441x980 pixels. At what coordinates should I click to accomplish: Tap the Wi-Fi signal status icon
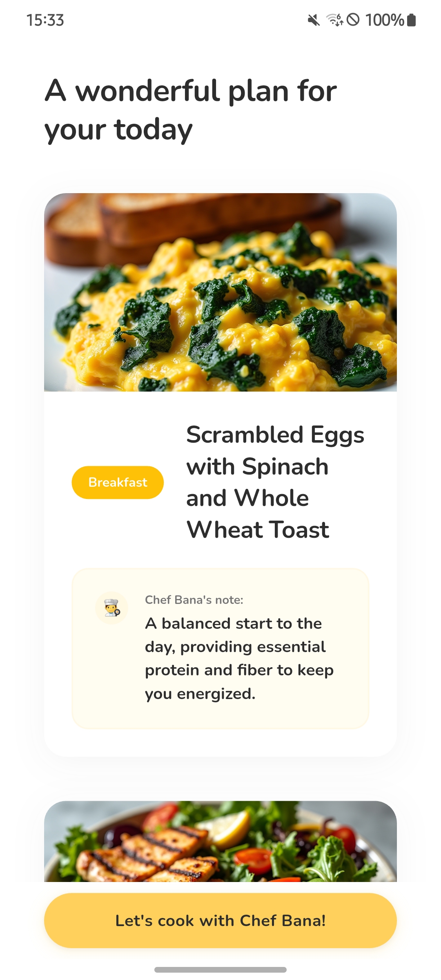pyautogui.click(x=334, y=20)
